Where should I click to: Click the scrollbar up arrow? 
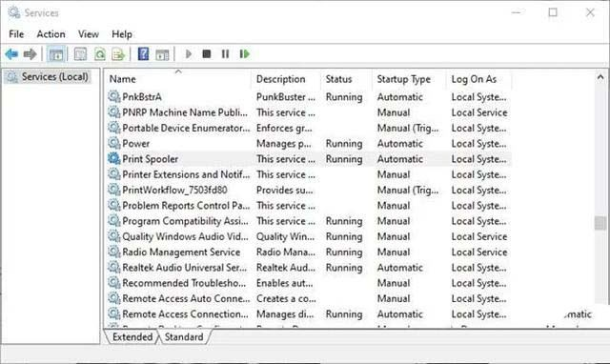(x=600, y=77)
